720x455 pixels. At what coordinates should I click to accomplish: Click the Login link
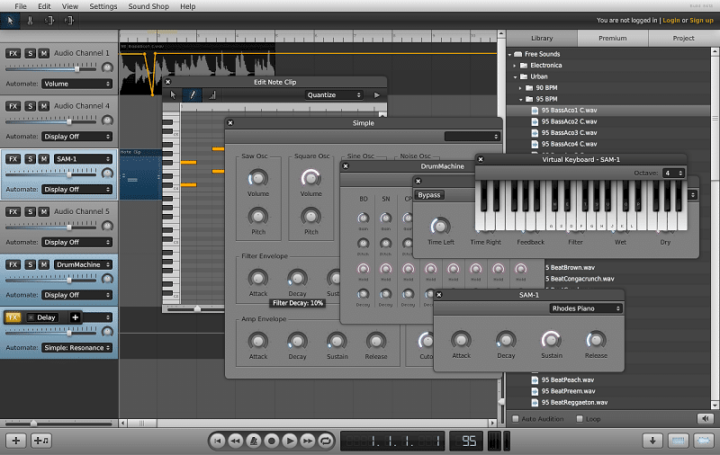(x=670, y=19)
